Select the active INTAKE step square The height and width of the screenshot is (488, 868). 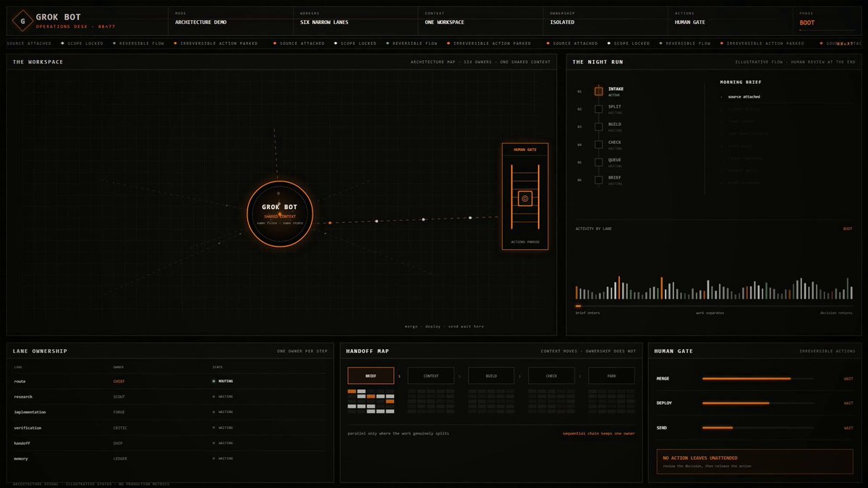(598, 91)
